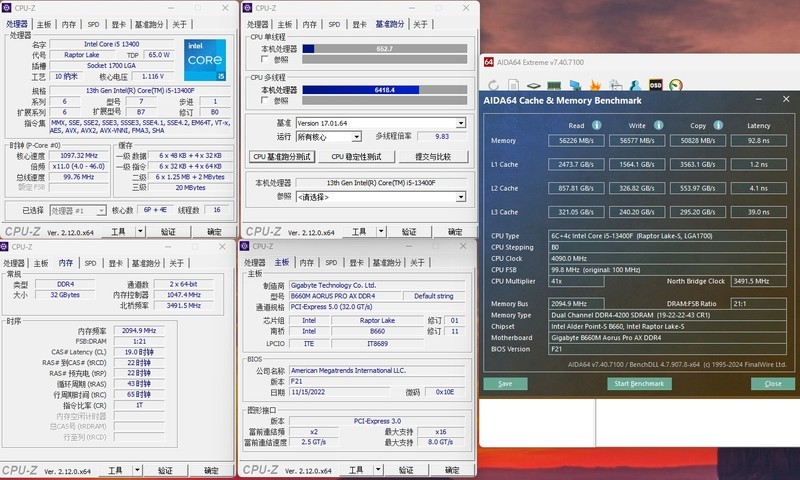
Task: Click the AIDA64 blue monitor diagnostics icon
Action: pyautogui.click(x=575, y=85)
